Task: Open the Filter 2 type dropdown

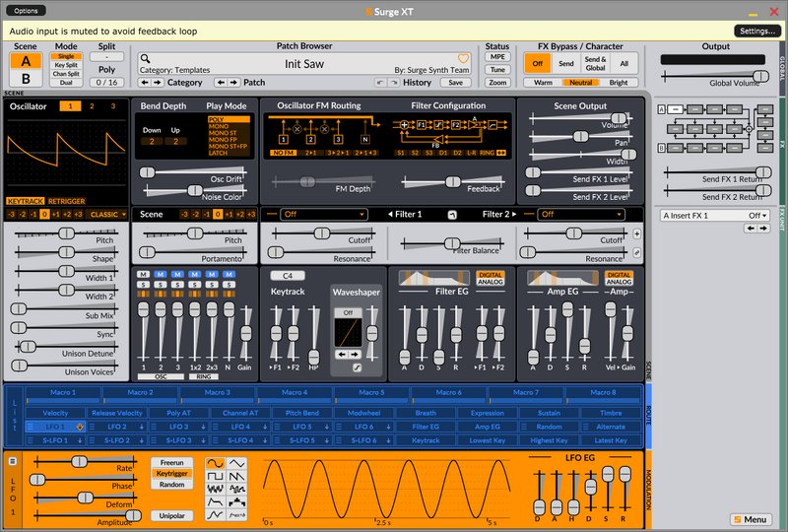Action: click(x=580, y=214)
